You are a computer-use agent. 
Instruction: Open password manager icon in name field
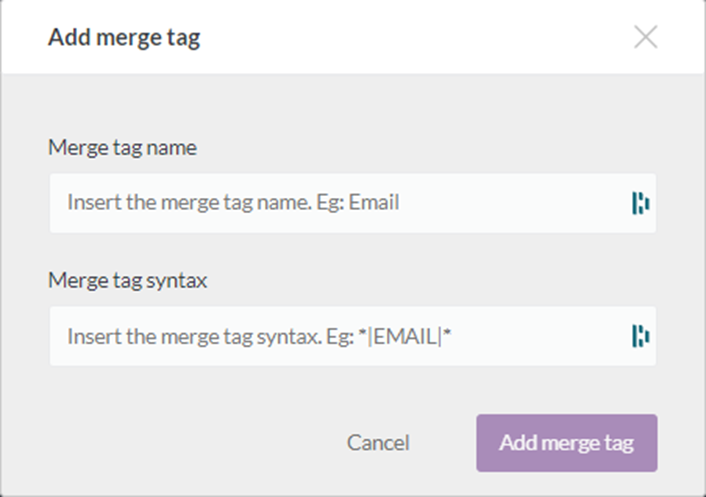(x=641, y=203)
